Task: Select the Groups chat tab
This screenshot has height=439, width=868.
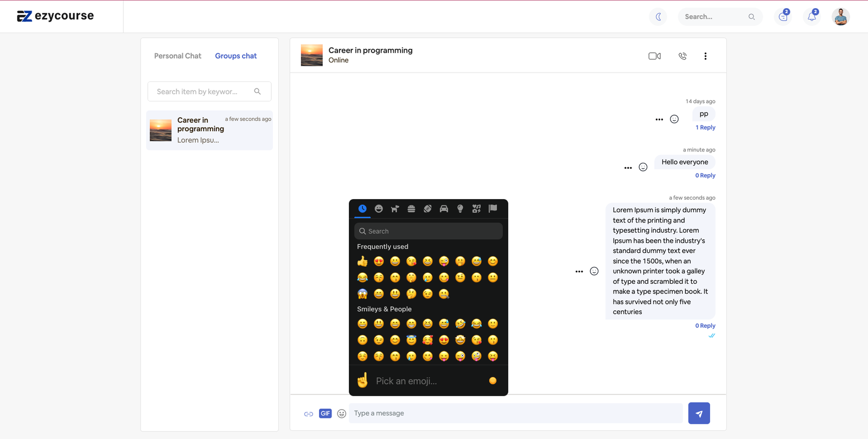Action: click(235, 56)
